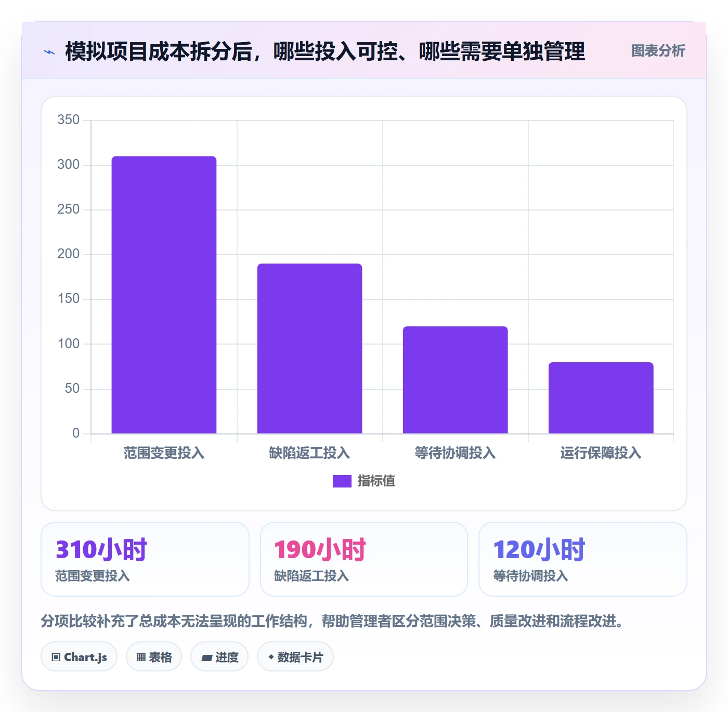Click the bar icon in 进度 chip
This screenshot has width=728, height=712.
click(x=206, y=658)
